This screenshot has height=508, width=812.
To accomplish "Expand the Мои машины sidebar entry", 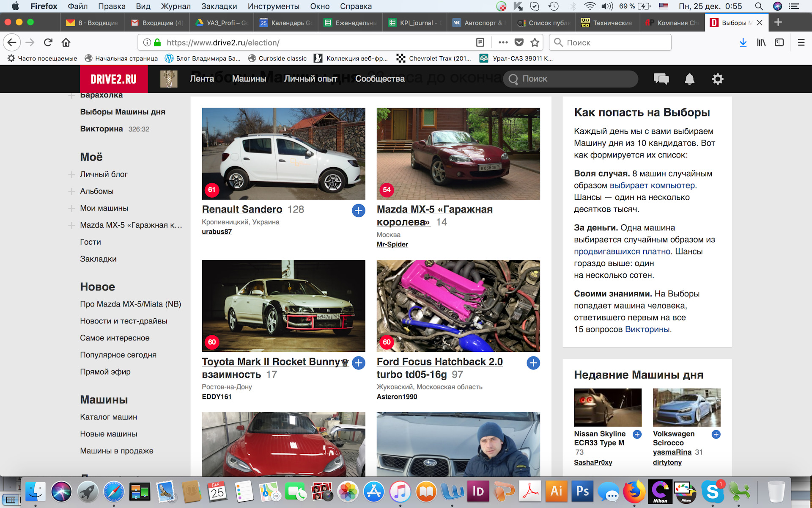I will click(71, 208).
